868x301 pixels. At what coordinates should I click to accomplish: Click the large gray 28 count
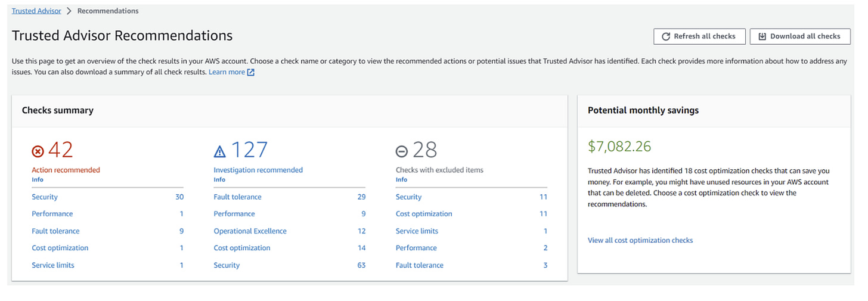(424, 150)
